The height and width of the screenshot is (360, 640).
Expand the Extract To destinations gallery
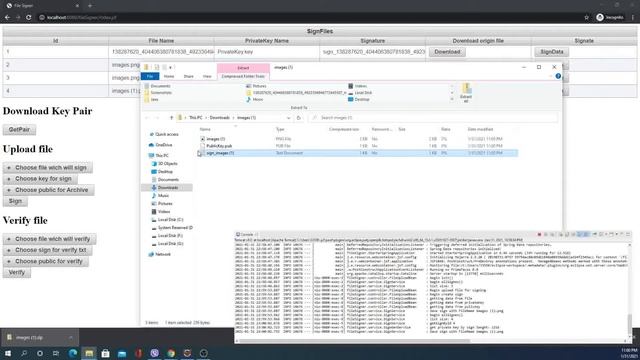click(x=451, y=99)
